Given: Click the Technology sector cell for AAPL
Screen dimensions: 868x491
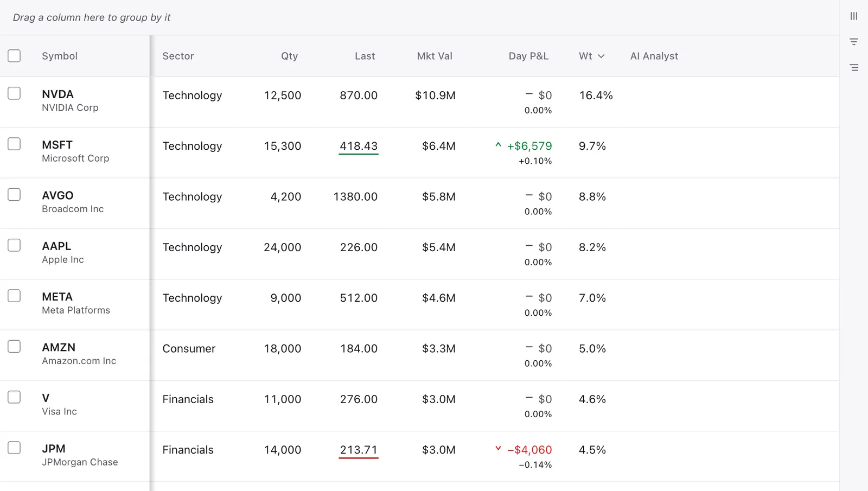Looking at the screenshot, I should (192, 247).
